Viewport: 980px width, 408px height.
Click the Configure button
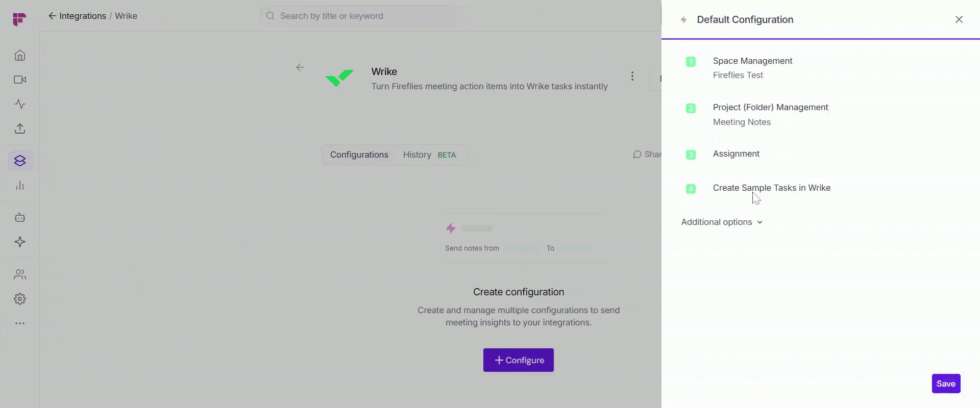coord(519,360)
